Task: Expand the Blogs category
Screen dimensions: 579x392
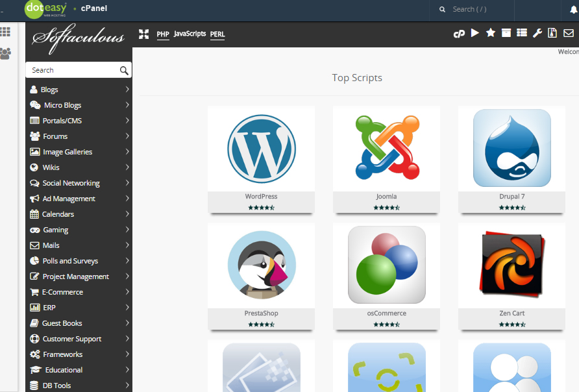Action: 79,90
